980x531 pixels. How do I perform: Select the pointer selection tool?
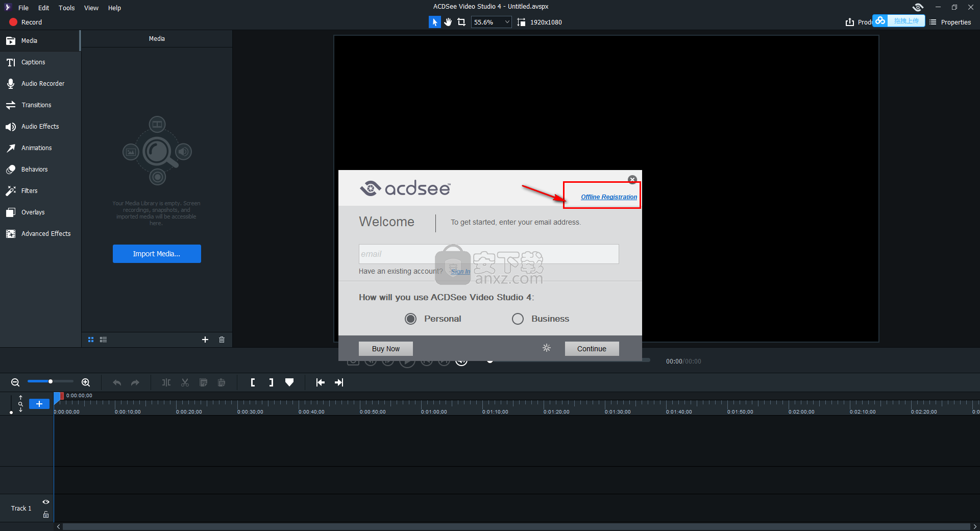(x=434, y=22)
